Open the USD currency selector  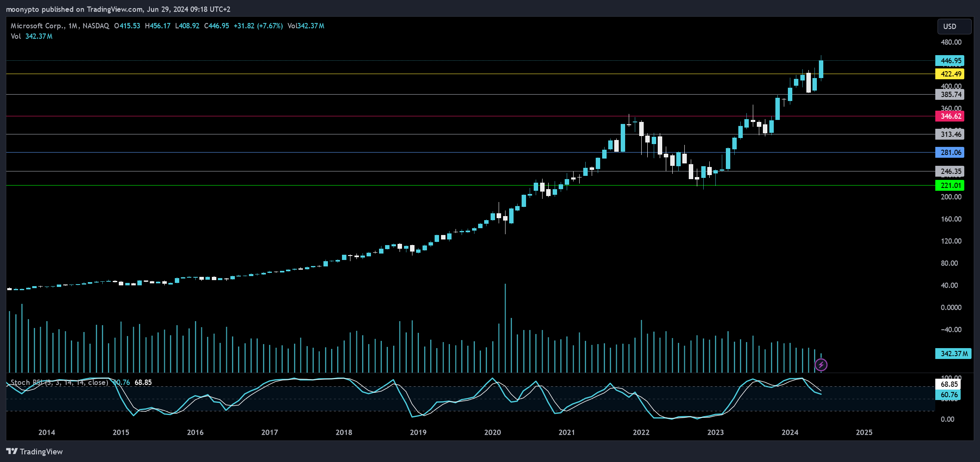point(954,26)
